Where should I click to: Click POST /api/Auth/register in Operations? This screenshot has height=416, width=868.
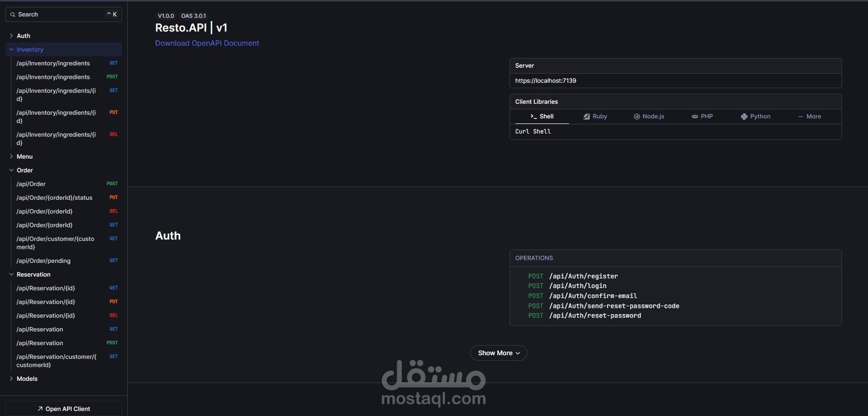coord(573,276)
